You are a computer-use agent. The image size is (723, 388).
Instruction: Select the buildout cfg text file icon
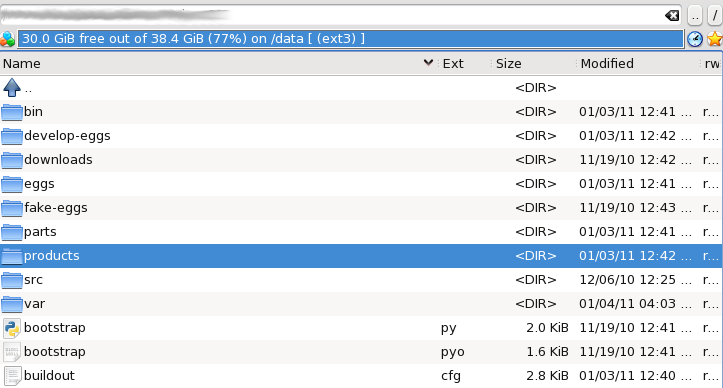[x=12, y=376]
